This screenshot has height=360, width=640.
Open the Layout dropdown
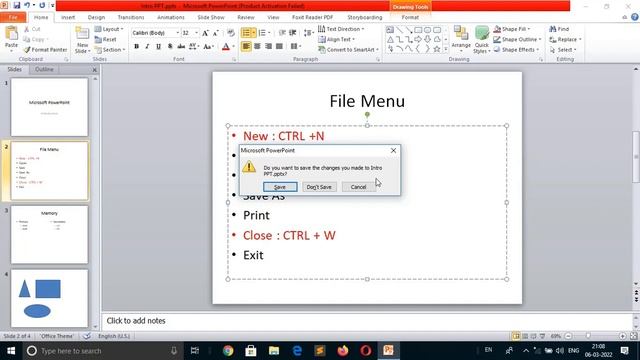click(109, 29)
